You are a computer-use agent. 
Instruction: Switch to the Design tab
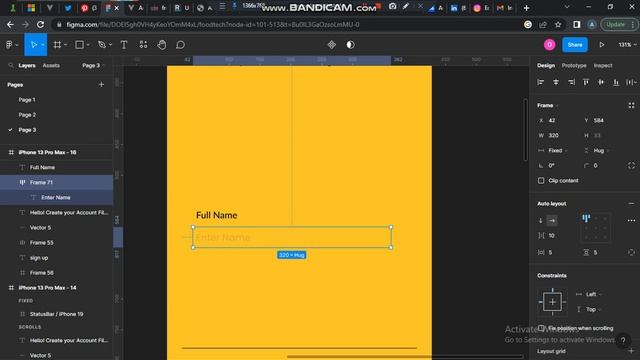pyautogui.click(x=546, y=65)
